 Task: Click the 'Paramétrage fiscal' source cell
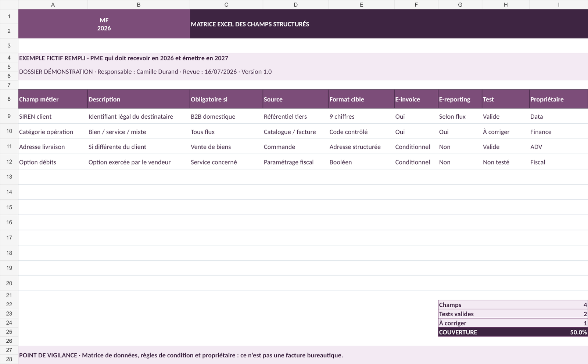[x=296, y=162]
